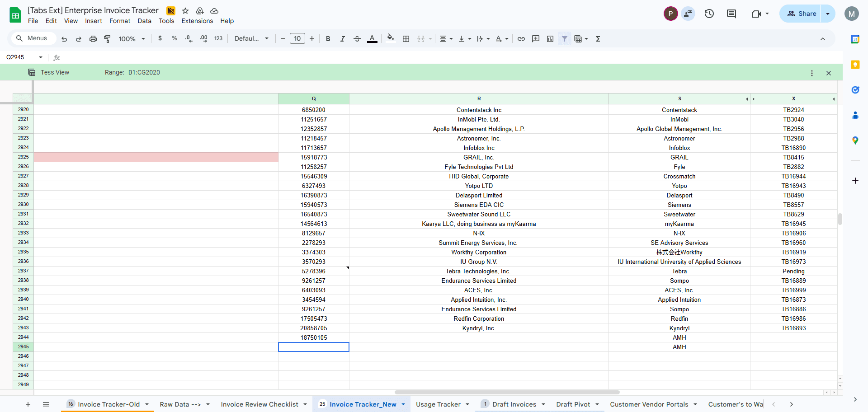Select the Paint format tool
The height and width of the screenshot is (412, 868).
click(107, 39)
